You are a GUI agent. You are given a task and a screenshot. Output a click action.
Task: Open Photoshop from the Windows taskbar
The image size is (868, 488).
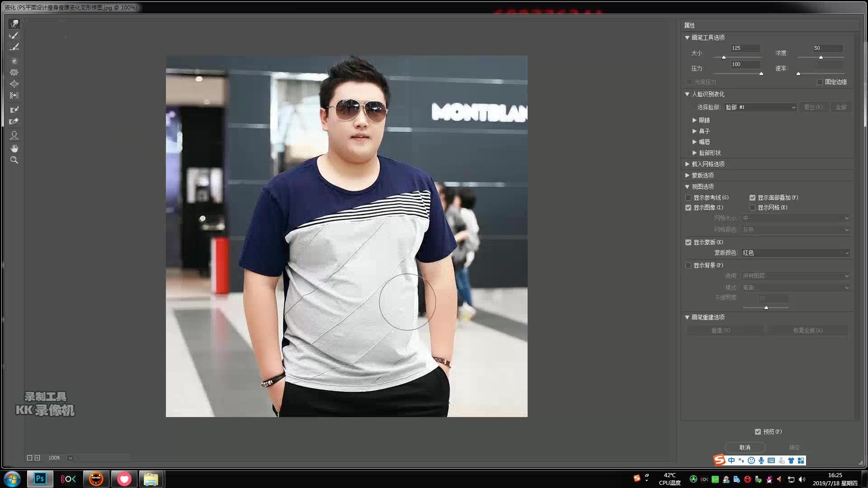click(40, 479)
